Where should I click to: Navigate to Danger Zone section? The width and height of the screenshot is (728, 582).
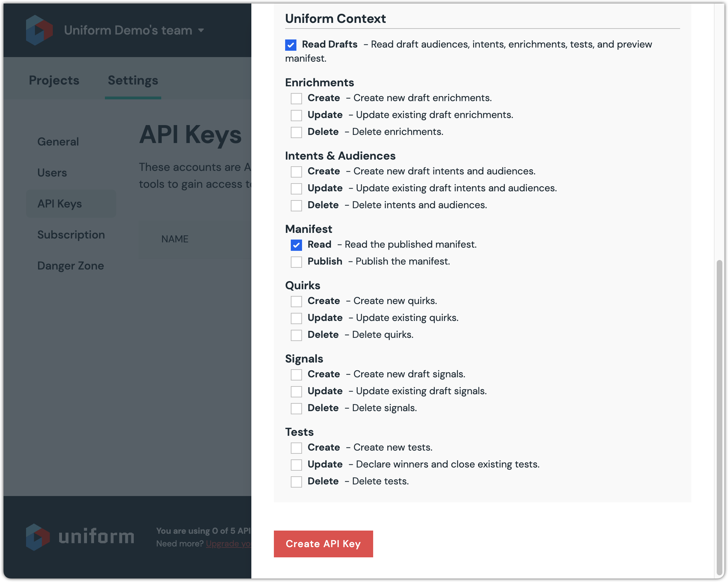[x=71, y=266]
